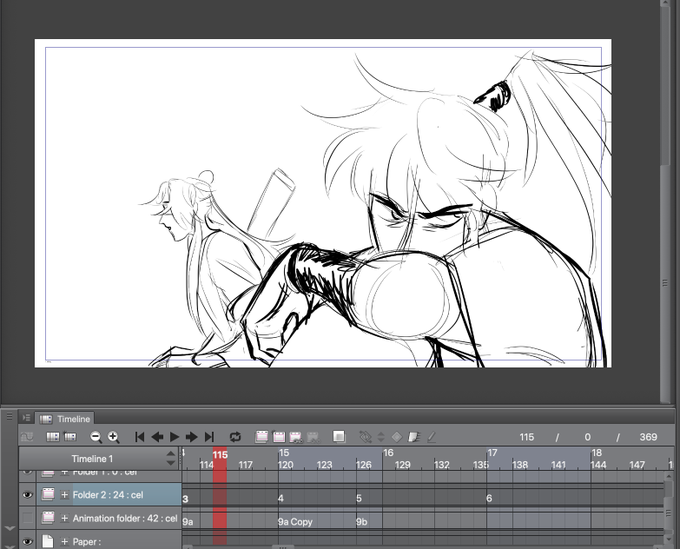Zoom out the timeline
Screen dimensions: 680x549
96,437
